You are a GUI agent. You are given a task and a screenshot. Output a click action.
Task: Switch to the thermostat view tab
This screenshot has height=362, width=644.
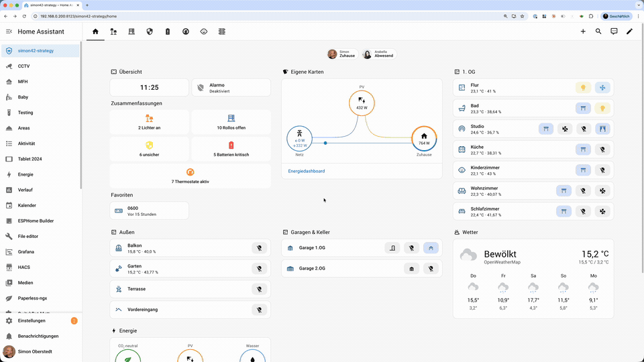click(186, 32)
